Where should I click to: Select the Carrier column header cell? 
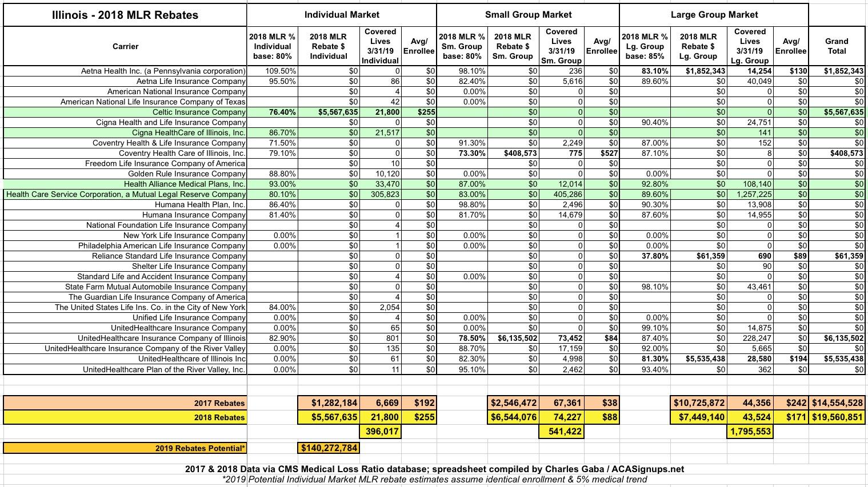point(125,46)
